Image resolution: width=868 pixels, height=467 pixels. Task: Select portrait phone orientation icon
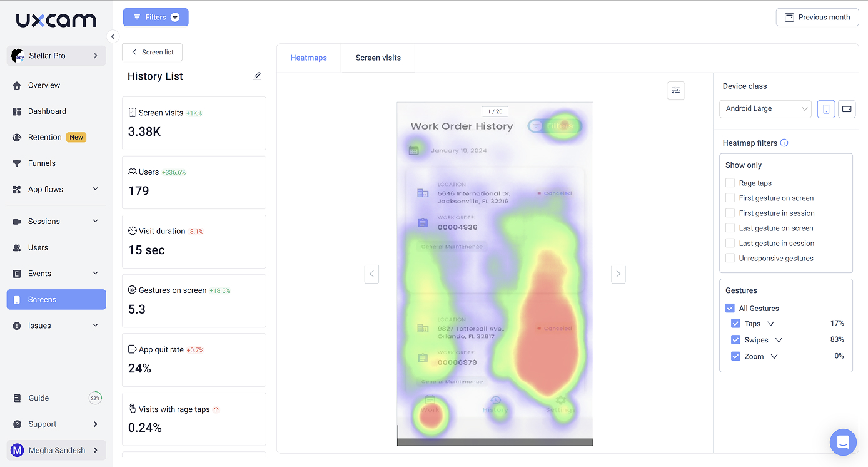[x=826, y=109]
